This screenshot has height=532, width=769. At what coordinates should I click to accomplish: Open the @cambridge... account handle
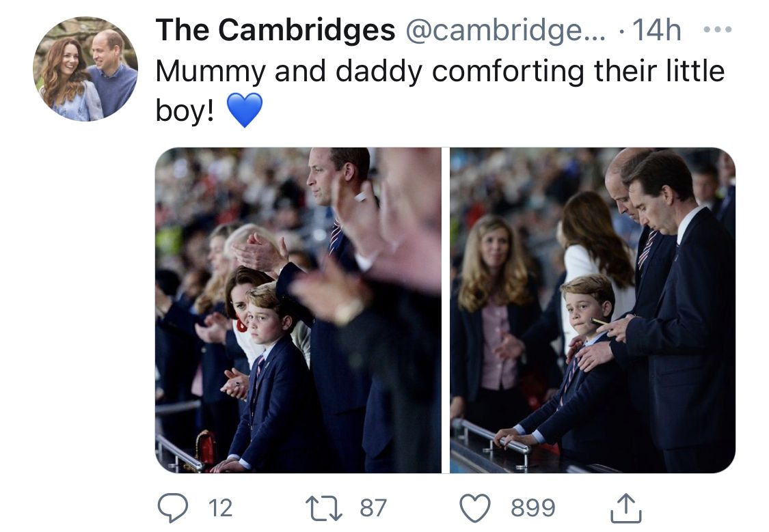coord(506,30)
